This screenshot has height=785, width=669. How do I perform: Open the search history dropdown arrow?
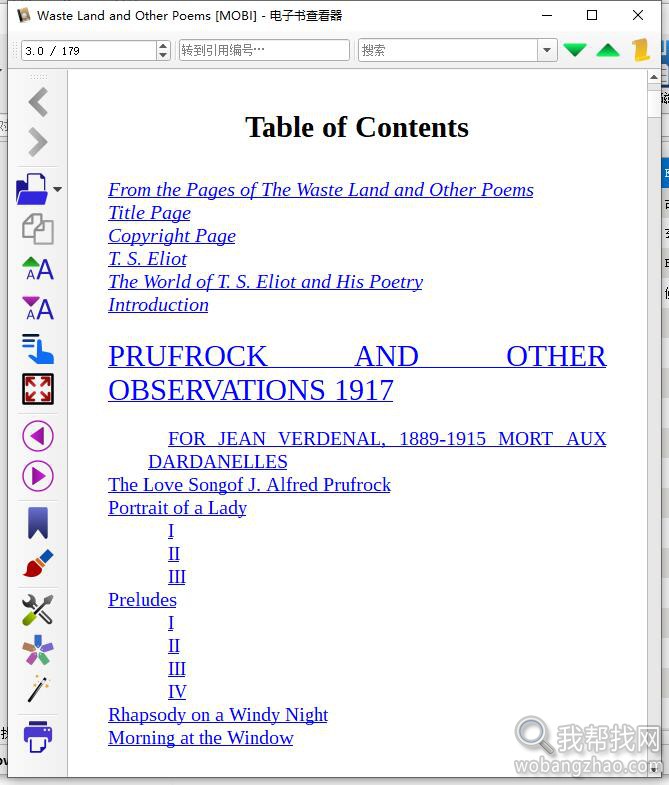point(547,50)
